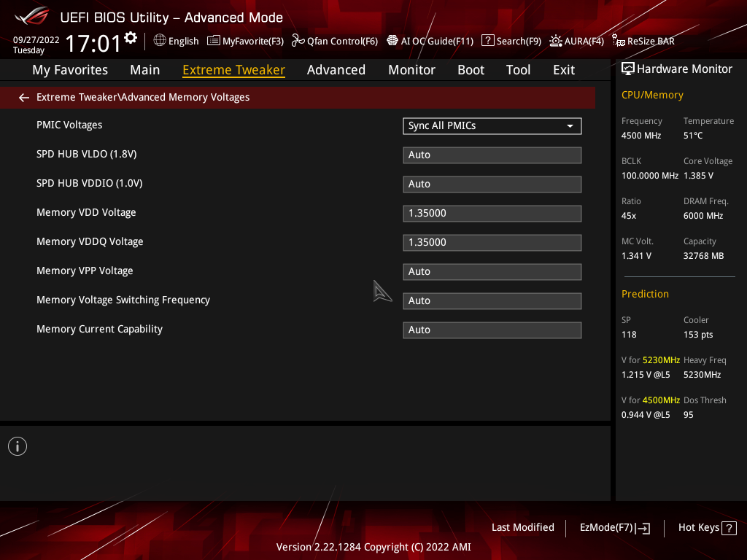The width and height of the screenshot is (747, 560).
Task: Click the 4500 MHz frequency value
Action: click(x=640, y=136)
